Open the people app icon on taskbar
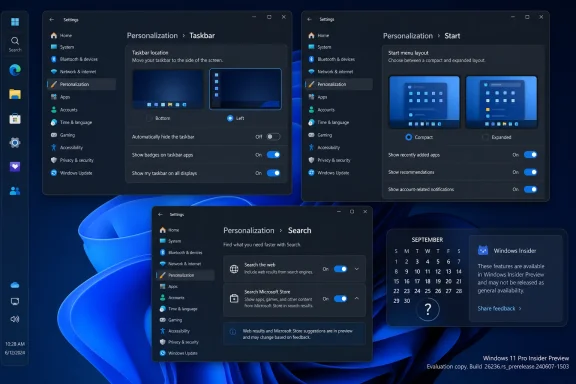This screenshot has height=384, width=576. click(15, 191)
